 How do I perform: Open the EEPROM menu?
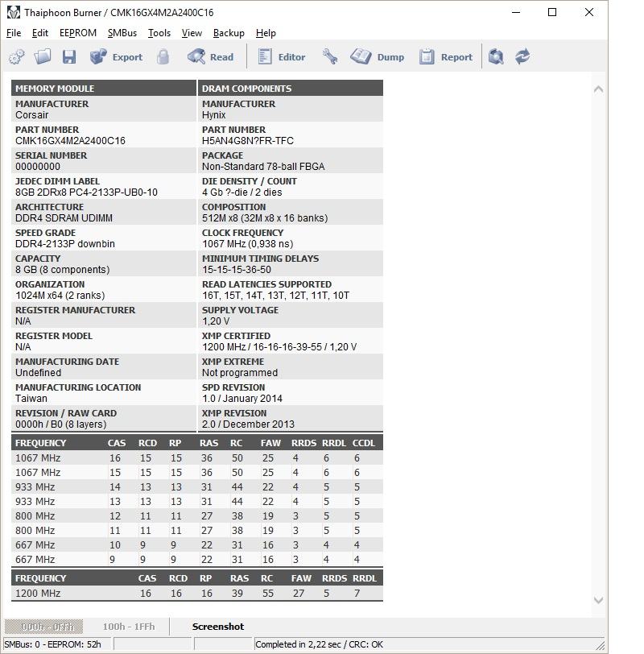click(x=78, y=33)
